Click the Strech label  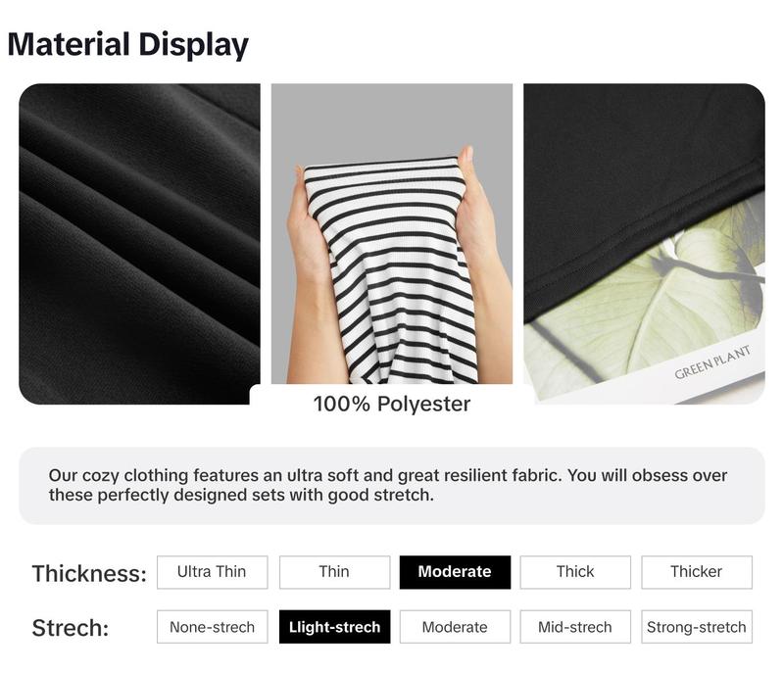[71, 628]
